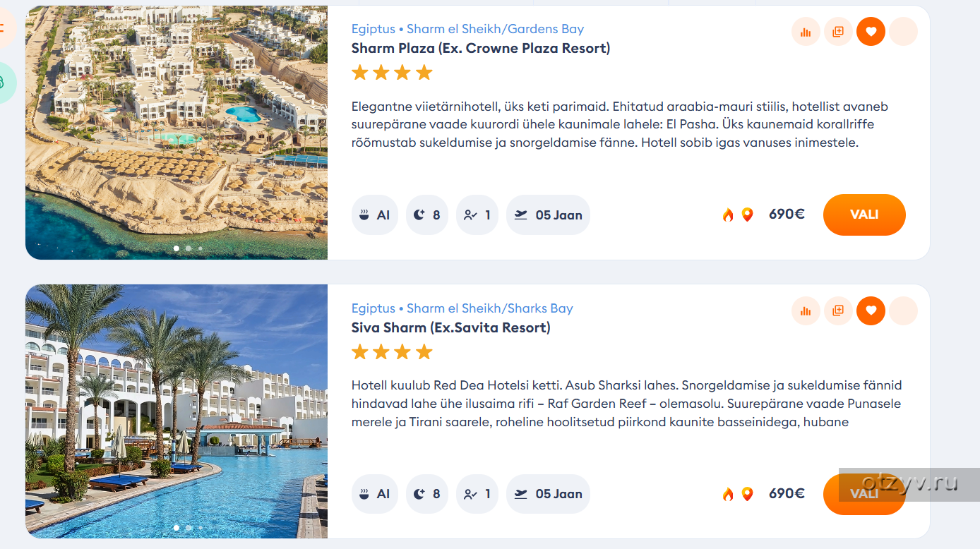Open statistics chart icon for Siva Sharm
Viewport: 980px width, 549px height.
click(806, 311)
